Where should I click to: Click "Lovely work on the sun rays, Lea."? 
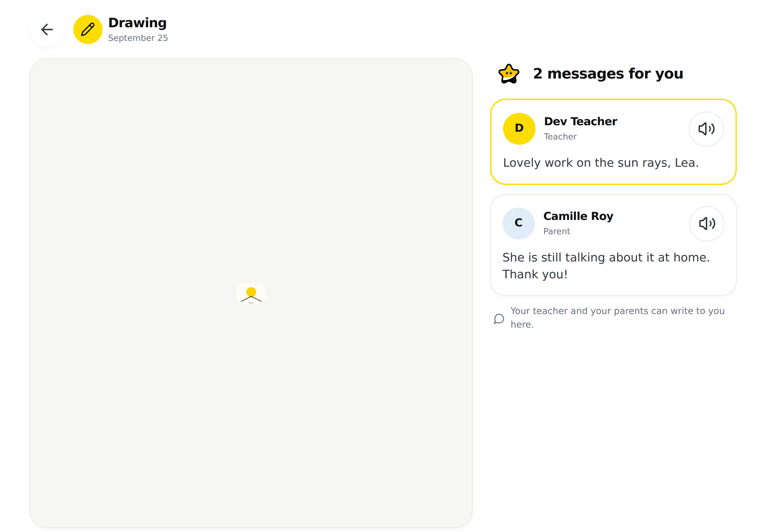coord(600,163)
